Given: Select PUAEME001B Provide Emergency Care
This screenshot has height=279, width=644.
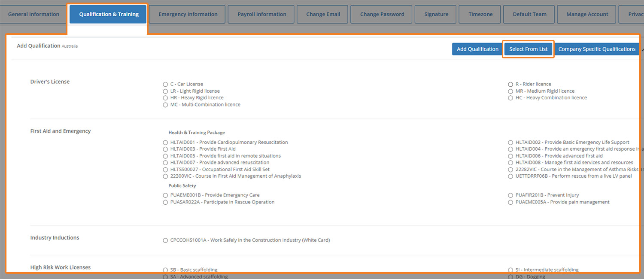Looking at the screenshot, I should pos(166,195).
